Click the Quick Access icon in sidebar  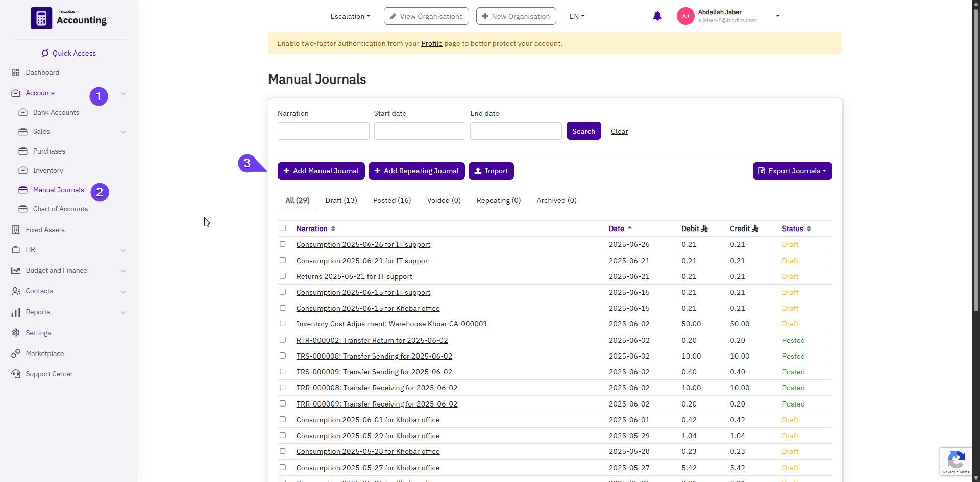click(45, 53)
